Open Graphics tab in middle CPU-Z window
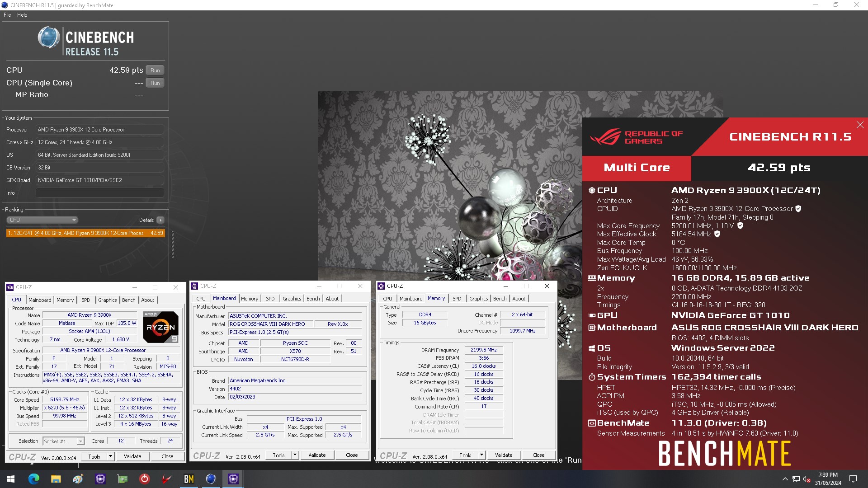Screen dimensions: 868x488 point(292,299)
